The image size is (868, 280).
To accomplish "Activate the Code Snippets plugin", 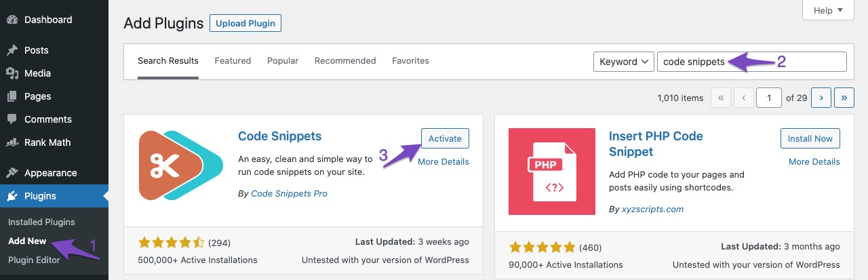I will point(445,138).
